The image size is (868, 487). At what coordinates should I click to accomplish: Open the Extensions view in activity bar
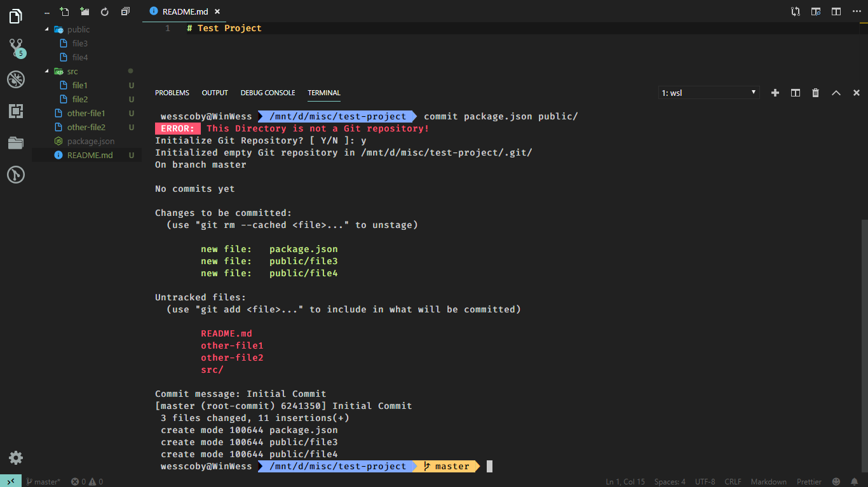click(16, 111)
